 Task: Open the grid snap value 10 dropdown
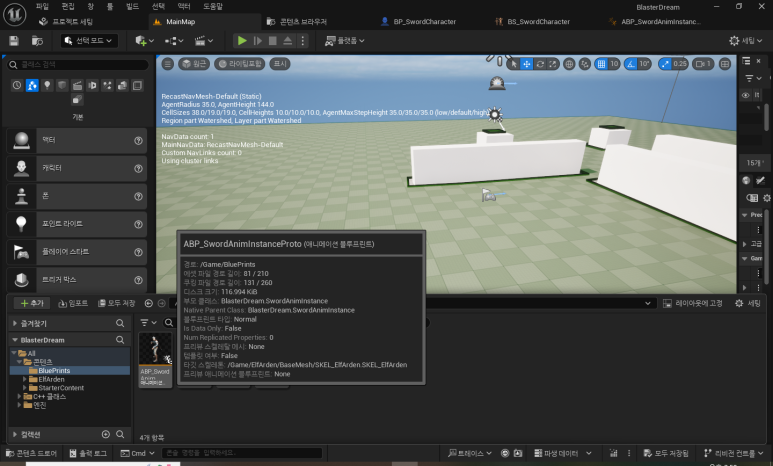[614, 64]
